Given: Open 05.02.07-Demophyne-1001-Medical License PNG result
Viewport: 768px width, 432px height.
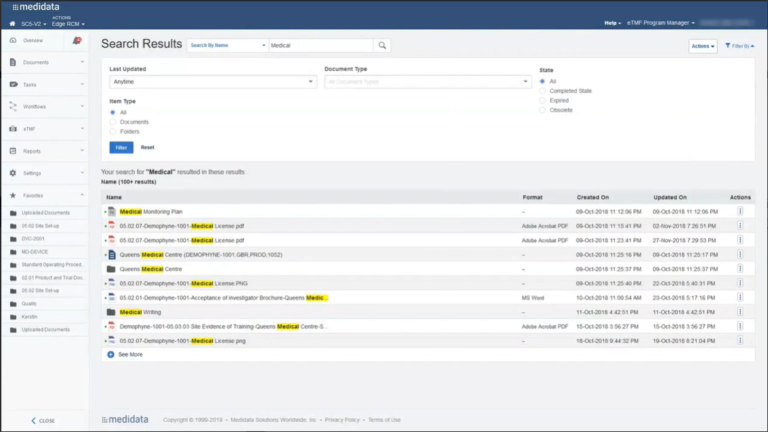Looking at the screenshot, I should (x=184, y=284).
